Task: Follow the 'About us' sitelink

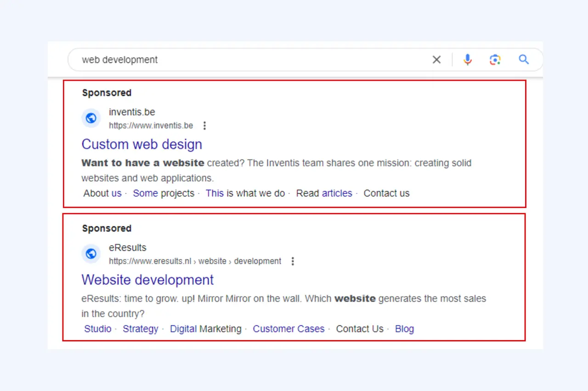Action: tap(102, 193)
